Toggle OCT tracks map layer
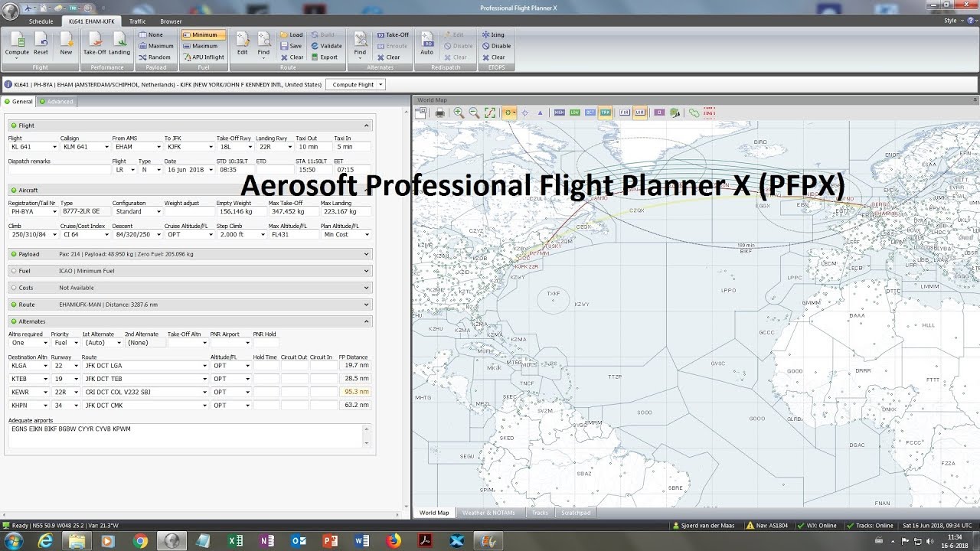This screenshot has height=551, width=980. coord(590,112)
